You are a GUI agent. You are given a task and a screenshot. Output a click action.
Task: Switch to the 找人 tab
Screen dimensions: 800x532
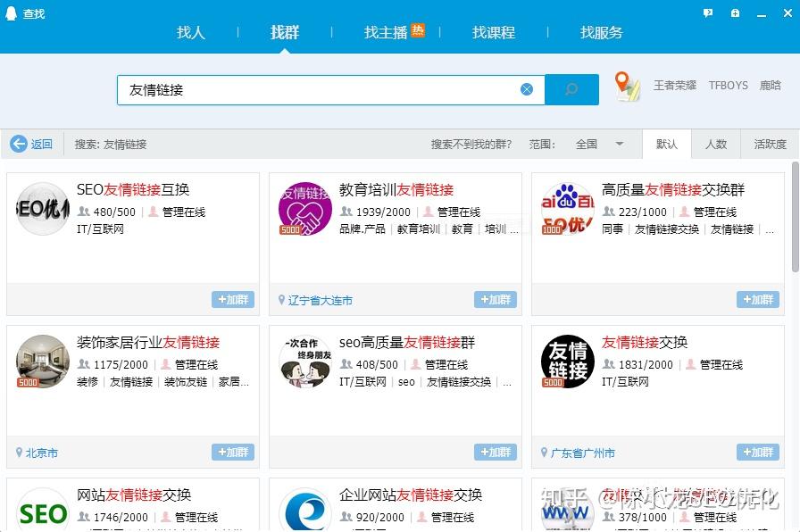pyautogui.click(x=191, y=33)
